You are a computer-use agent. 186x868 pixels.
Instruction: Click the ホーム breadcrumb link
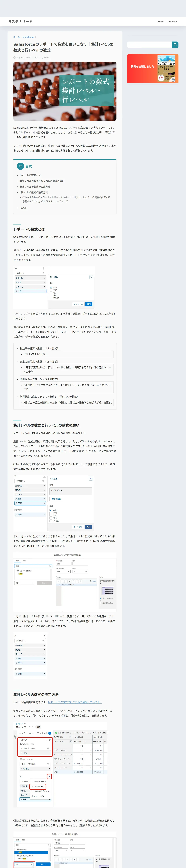(x=17, y=37)
